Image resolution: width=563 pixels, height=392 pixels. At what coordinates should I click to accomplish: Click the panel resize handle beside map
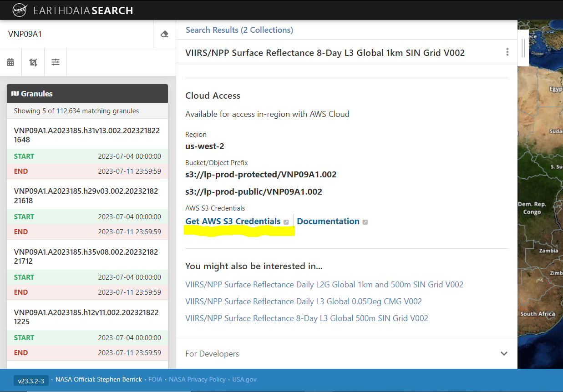[x=523, y=48]
